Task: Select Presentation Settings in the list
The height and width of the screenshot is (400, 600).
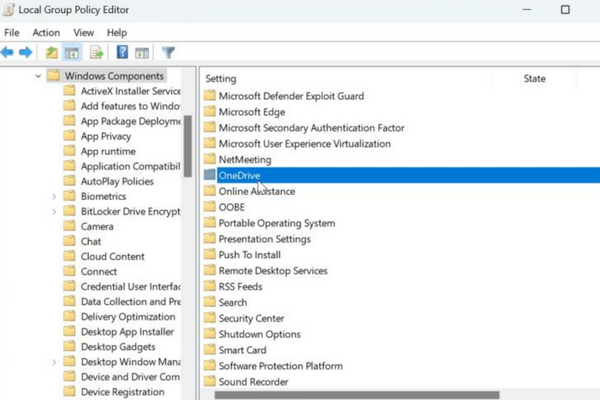Action: click(x=264, y=239)
